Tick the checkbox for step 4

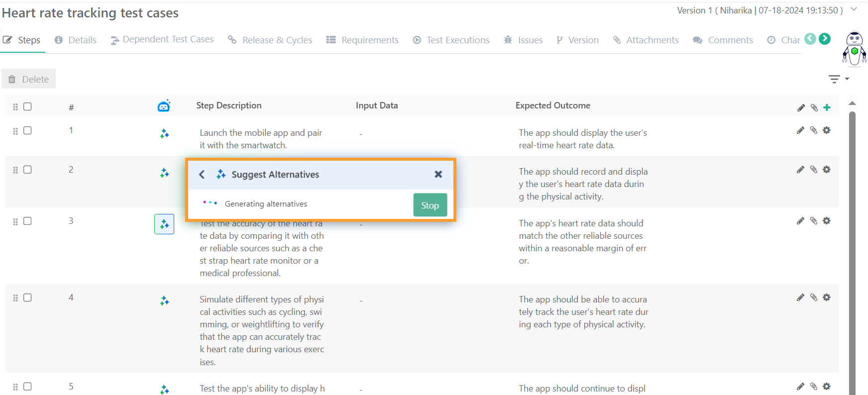point(27,297)
